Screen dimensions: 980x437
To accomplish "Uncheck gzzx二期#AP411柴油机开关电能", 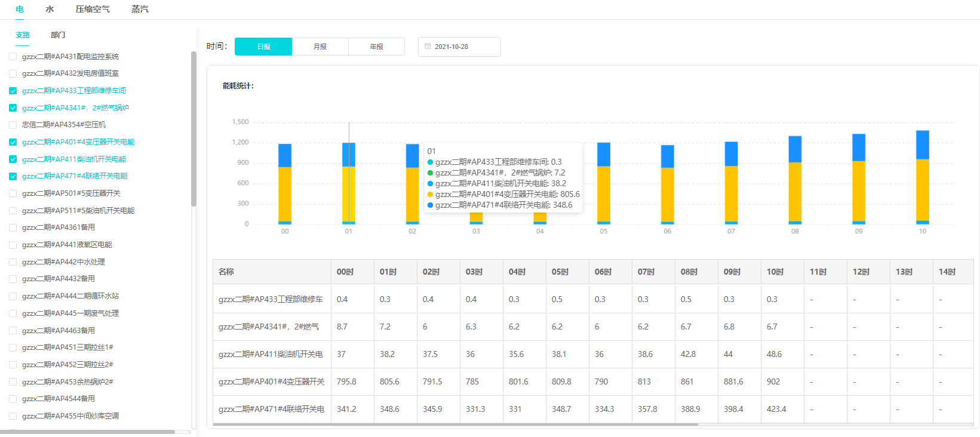I will [x=13, y=159].
